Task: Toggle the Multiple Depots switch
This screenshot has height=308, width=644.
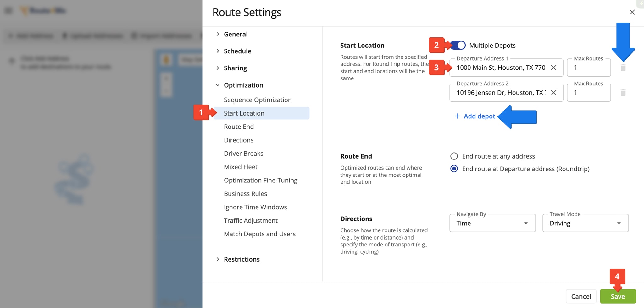Action: point(458,45)
